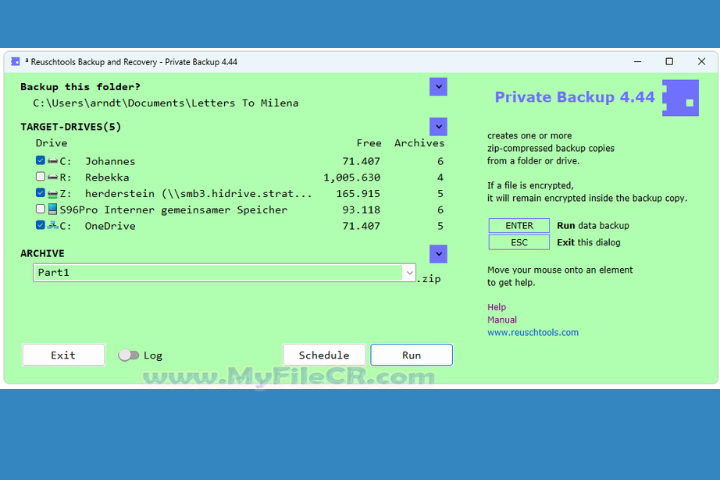Click the free space value 165.915
Viewport: 720px width, 480px height.
pyautogui.click(x=358, y=193)
